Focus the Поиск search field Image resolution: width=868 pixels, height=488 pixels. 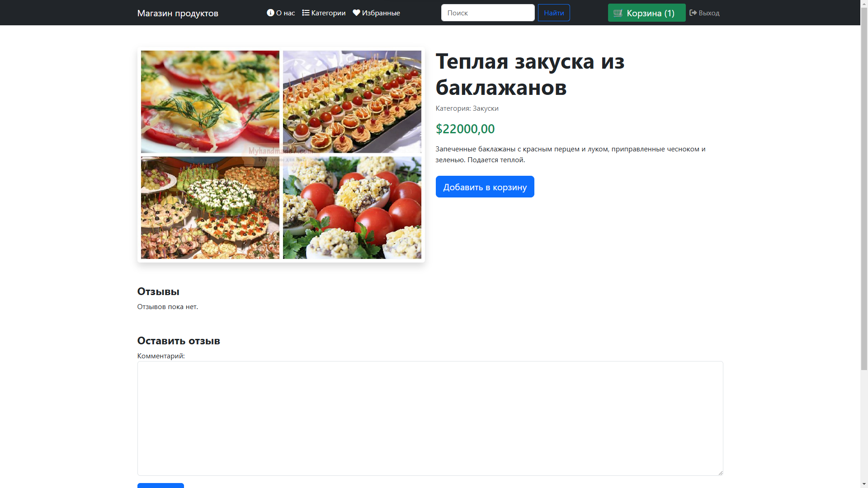pos(488,13)
